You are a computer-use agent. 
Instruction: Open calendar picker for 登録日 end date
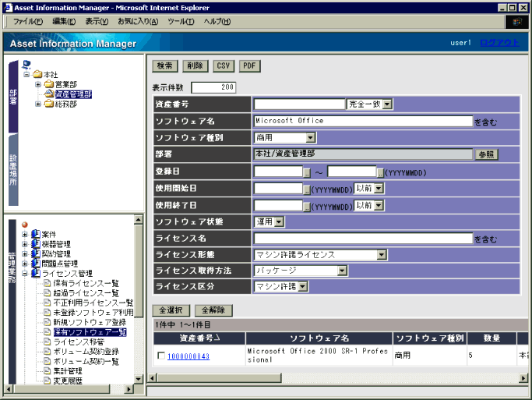click(x=380, y=173)
